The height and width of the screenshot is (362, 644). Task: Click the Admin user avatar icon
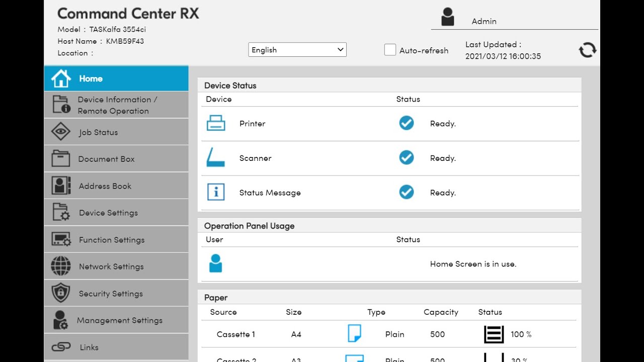click(x=447, y=17)
